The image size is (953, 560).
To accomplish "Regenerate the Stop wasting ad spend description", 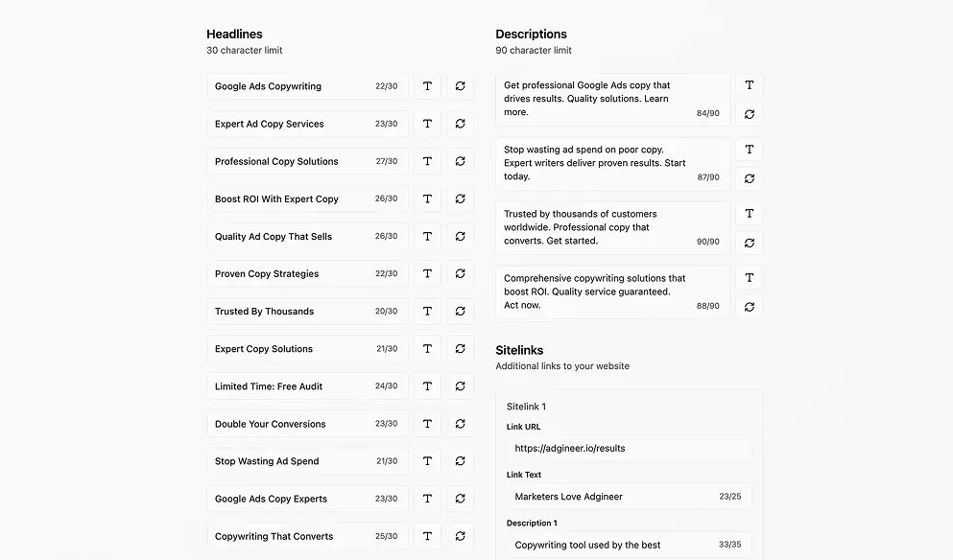I will [750, 178].
